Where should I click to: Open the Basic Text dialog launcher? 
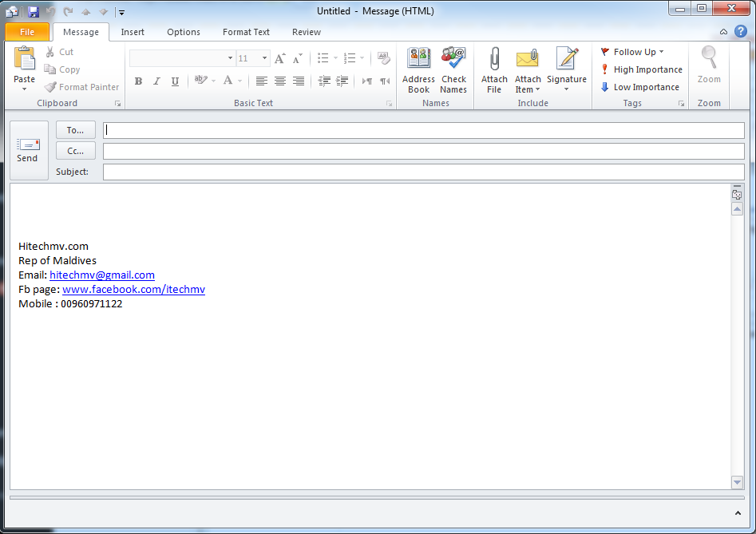click(x=389, y=104)
